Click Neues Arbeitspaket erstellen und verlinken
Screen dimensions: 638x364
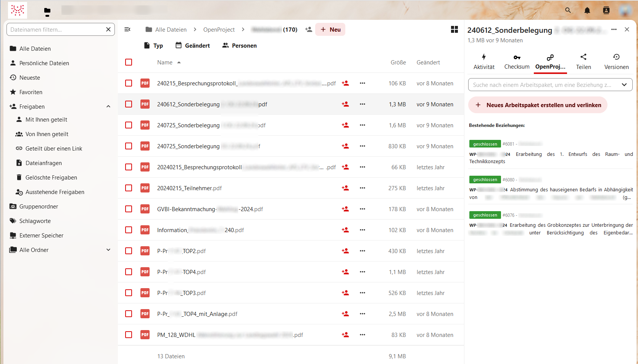click(x=537, y=105)
